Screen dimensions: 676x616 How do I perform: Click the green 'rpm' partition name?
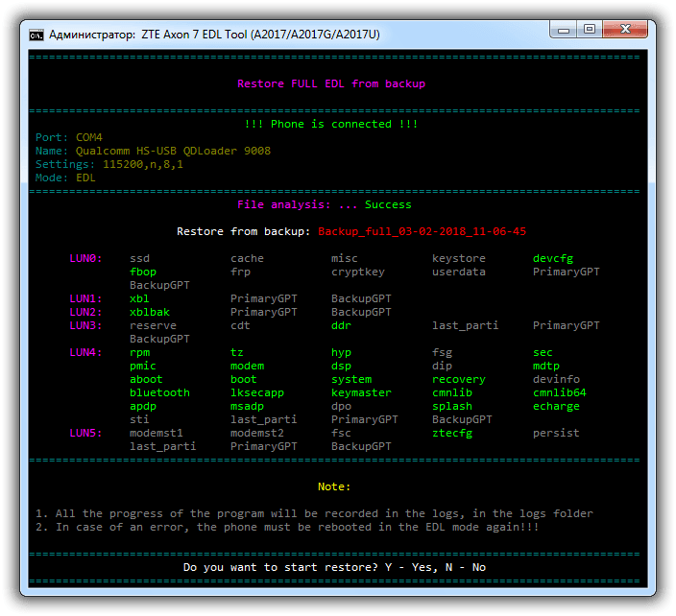pos(139,353)
